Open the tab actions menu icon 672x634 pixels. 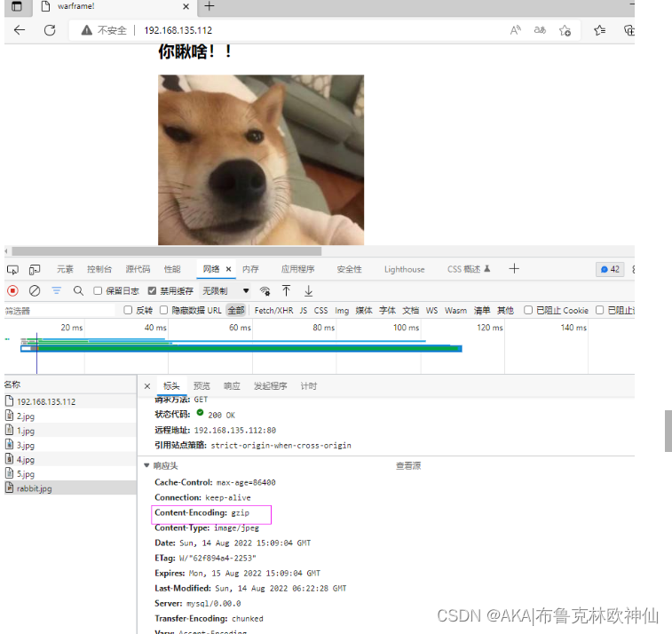16,6
